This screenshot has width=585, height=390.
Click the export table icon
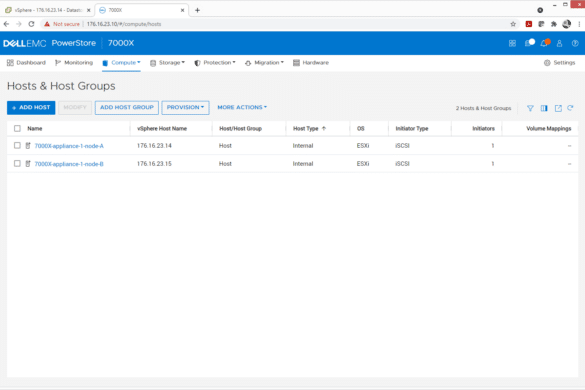[x=558, y=108]
